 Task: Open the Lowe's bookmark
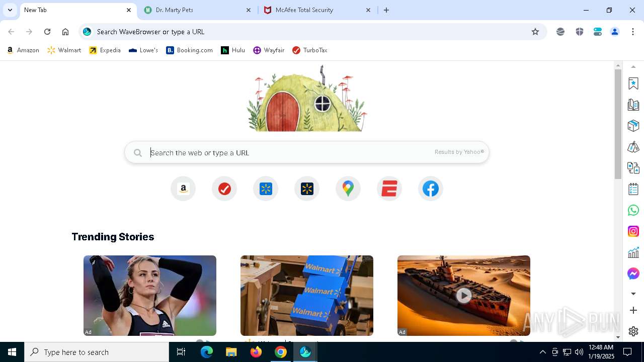click(x=143, y=50)
